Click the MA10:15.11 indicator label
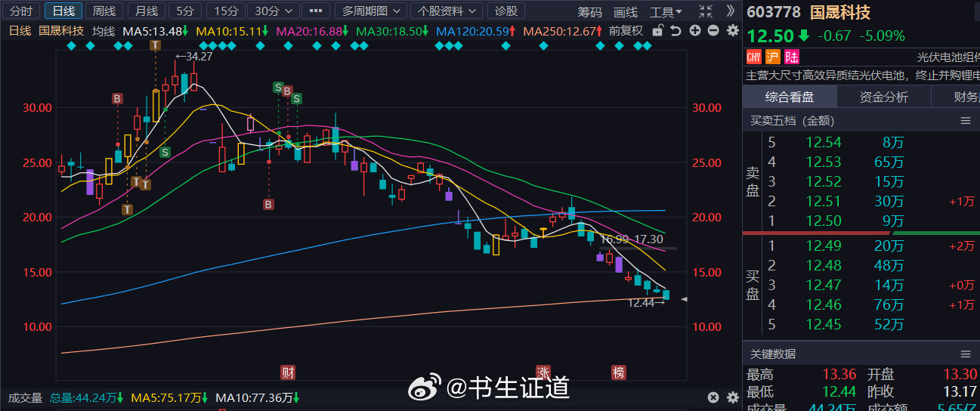Screen dimensions: 980x411 (x=232, y=31)
